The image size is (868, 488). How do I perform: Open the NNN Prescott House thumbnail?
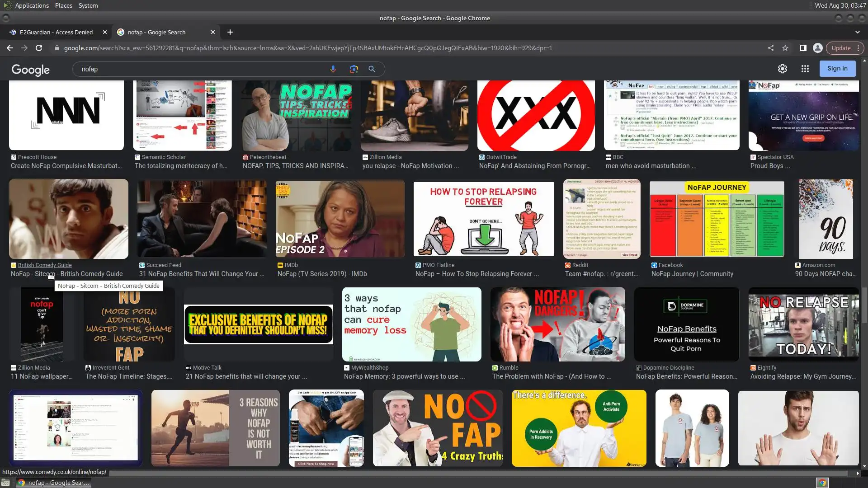66,115
